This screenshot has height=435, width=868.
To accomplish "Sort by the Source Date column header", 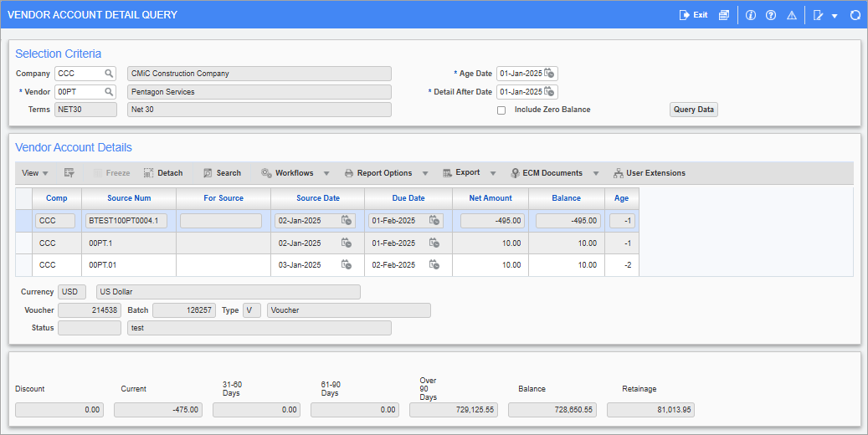I will (x=318, y=198).
